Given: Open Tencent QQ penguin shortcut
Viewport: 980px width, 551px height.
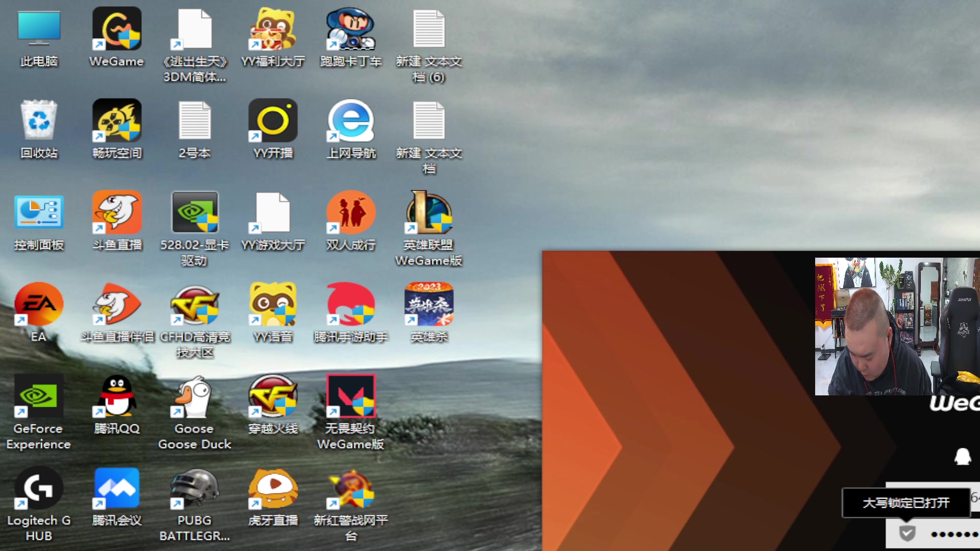Looking at the screenshot, I should (116, 396).
